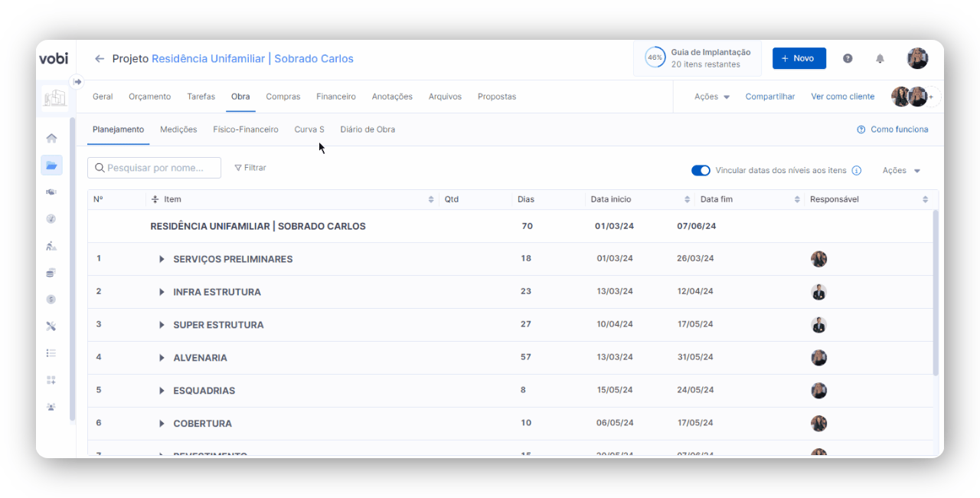Screen dimensions: 980x498
Task: Open Guia de Implantação 46% progress
Action: click(697, 58)
